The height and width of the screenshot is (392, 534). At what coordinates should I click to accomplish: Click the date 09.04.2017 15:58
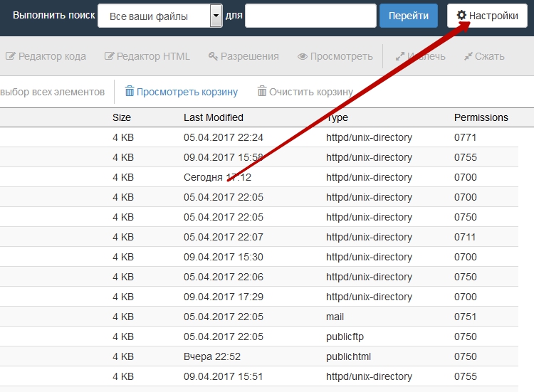point(224,157)
